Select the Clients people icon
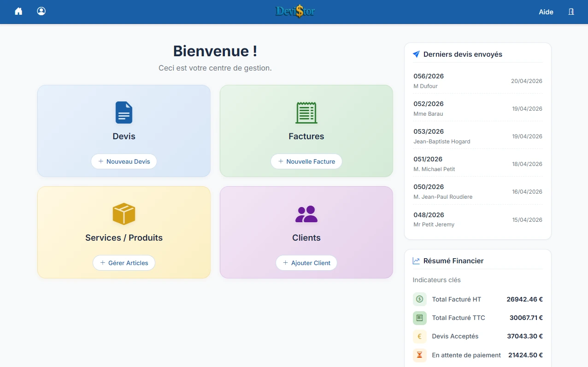 [x=306, y=214]
